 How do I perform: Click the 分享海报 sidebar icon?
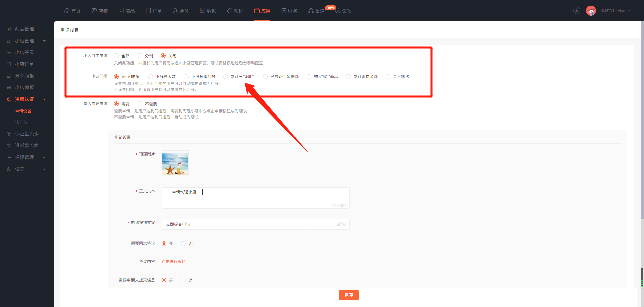(9, 76)
